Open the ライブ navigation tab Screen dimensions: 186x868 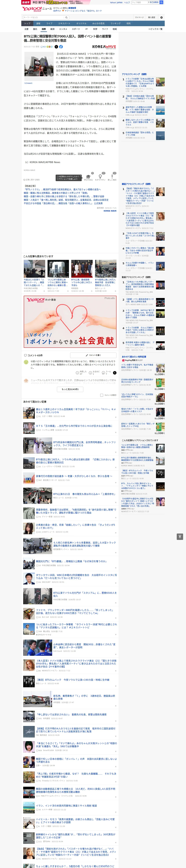[x=49, y=24]
